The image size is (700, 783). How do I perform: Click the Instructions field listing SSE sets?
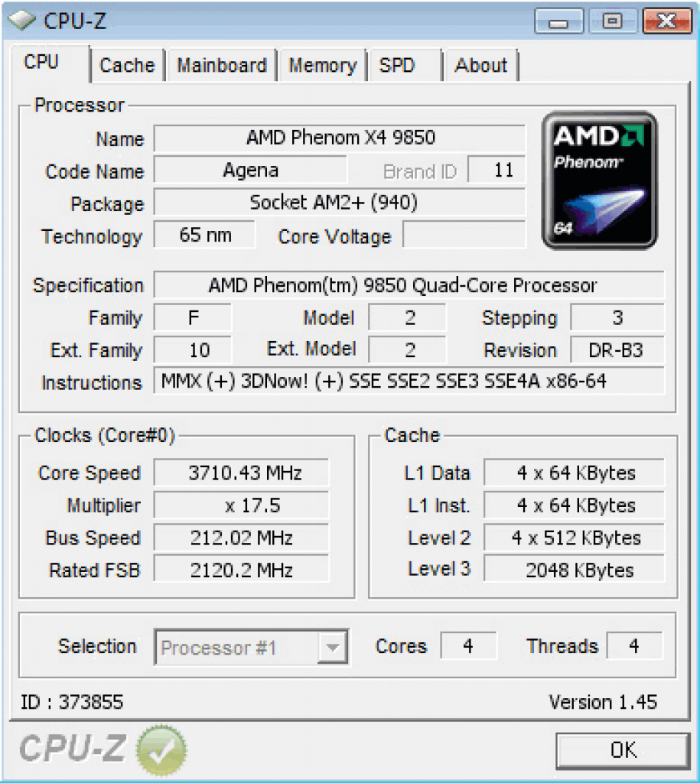pos(409,381)
